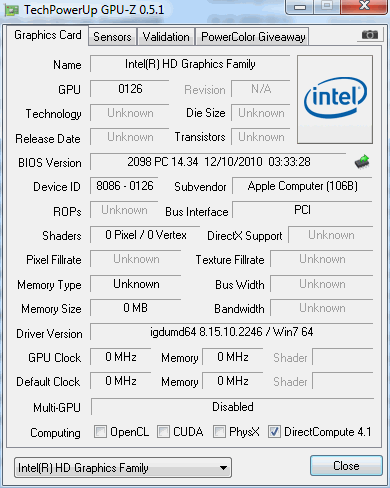
Task: Switch to the Sensors tab
Action: [x=112, y=37]
